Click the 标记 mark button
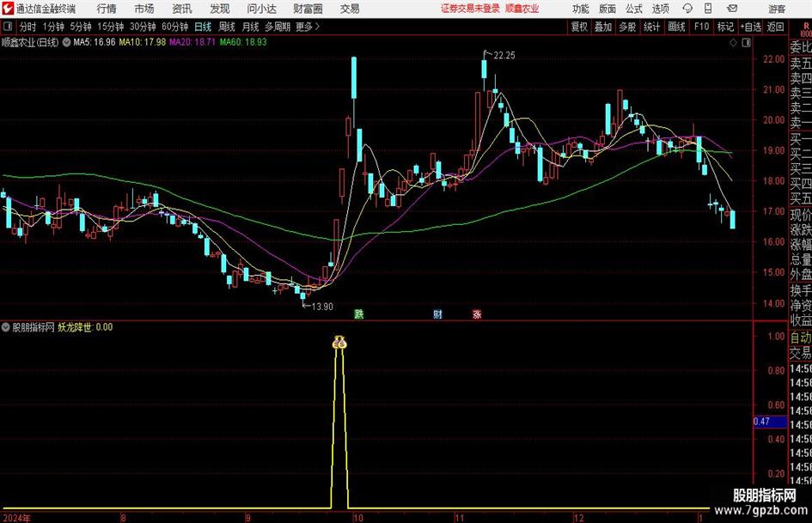The image size is (812, 523). pyautogui.click(x=725, y=27)
